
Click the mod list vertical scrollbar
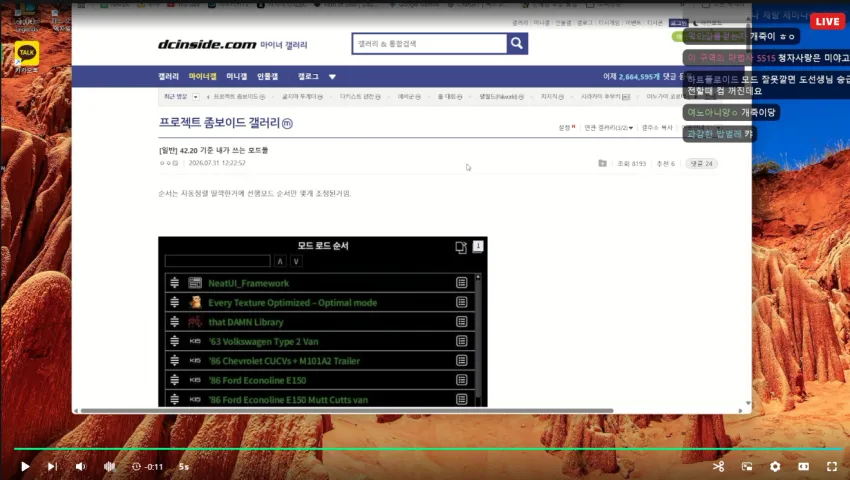pyautogui.click(x=478, y=341)
